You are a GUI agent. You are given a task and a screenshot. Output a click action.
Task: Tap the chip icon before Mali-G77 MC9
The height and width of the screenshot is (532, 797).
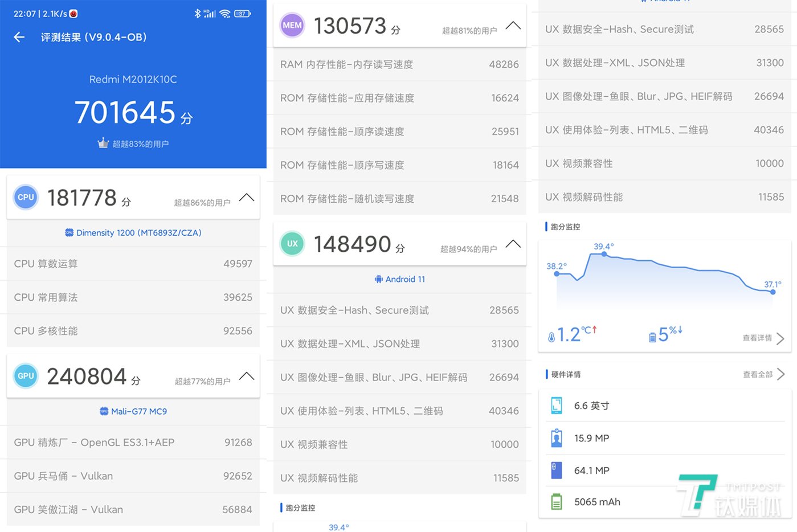pyautogui.click(x=104, y=411)
